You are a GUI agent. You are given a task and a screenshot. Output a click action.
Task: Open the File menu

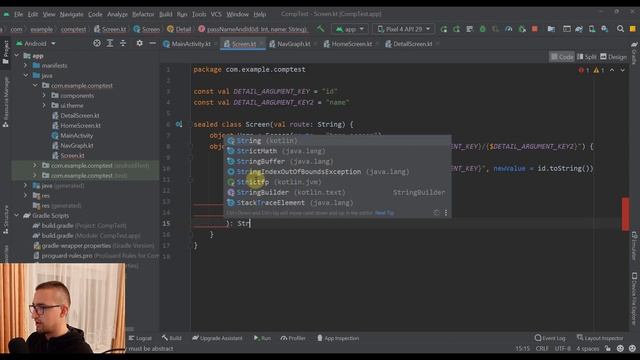tap(18, 14)
